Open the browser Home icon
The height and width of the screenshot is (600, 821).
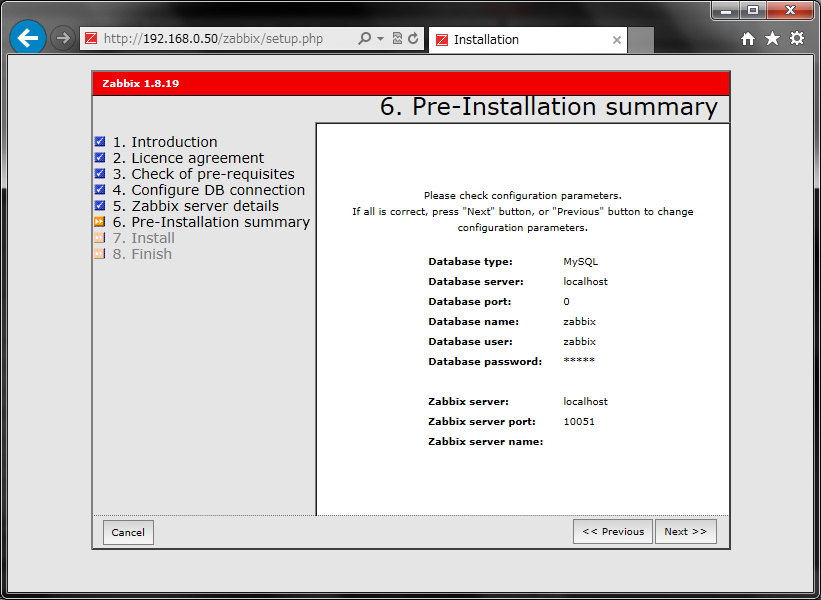(748, 39)
